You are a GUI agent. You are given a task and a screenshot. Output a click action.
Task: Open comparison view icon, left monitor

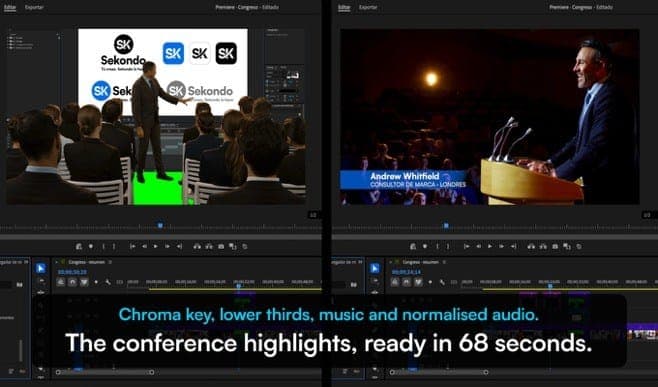point(232,246)
